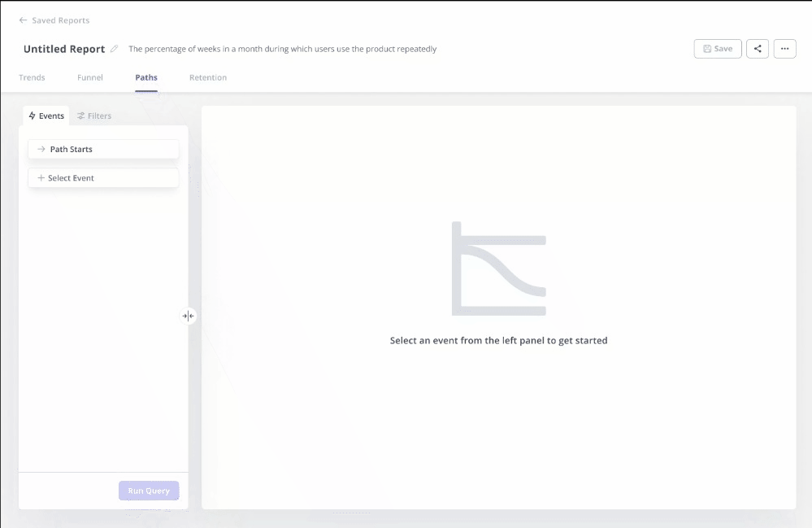Click the arrow icon in Path Starts
Screen dimensions: 812x528
click(x=40, y=149)
